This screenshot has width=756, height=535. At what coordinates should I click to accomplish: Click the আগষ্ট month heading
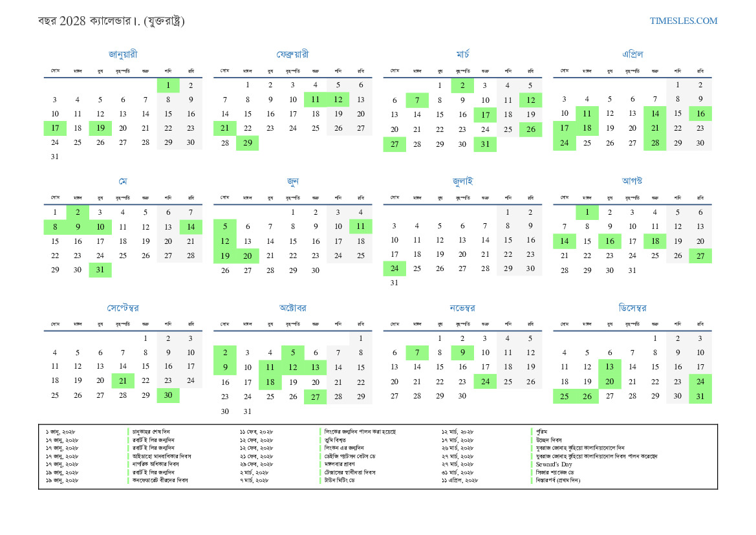(632, 181)
